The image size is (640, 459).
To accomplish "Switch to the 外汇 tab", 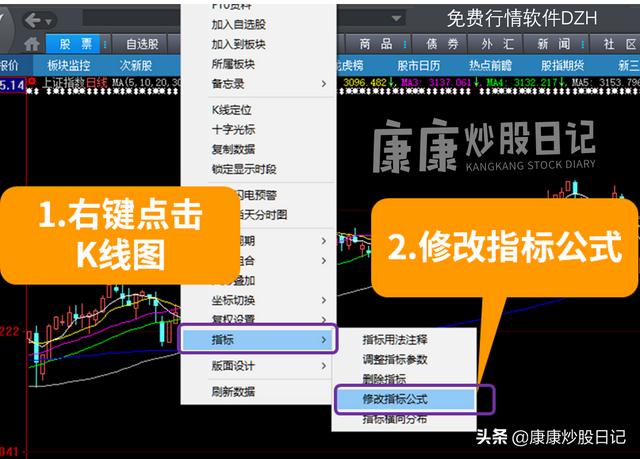I will point(497,44).
